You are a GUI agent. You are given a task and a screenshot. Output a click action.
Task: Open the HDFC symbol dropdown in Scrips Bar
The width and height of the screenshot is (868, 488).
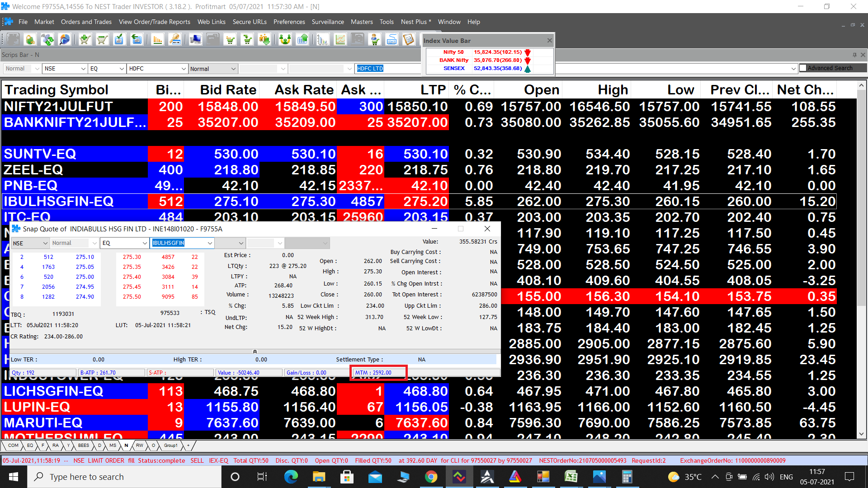(x=184, y=69)
